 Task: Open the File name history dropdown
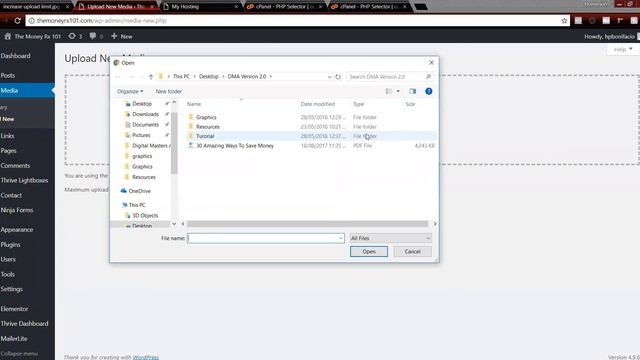pyautogui.click(x=341, y=238)
